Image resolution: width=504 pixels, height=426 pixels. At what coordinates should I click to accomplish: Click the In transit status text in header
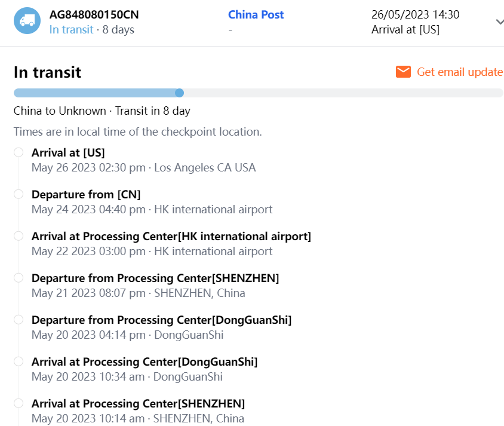(71, 29)
